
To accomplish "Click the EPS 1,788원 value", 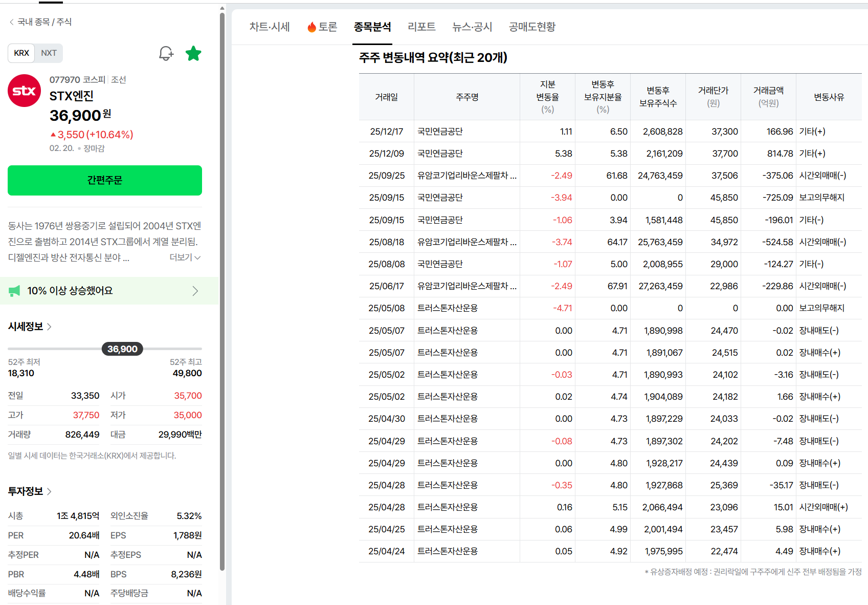I will pyautogui.click(x=187, y=535).
